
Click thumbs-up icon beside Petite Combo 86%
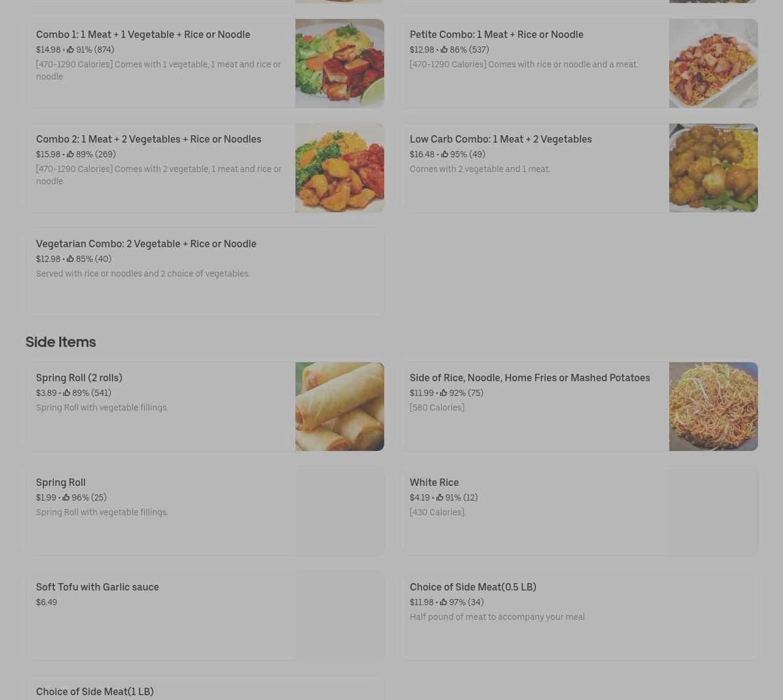tap(444, 50)
